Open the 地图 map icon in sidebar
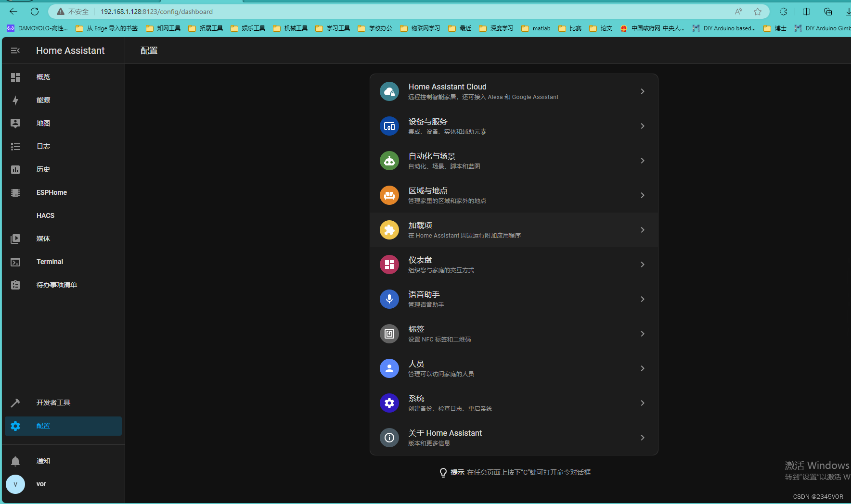Viewport: 851px width, 504px height. click(x=15, y=123)
